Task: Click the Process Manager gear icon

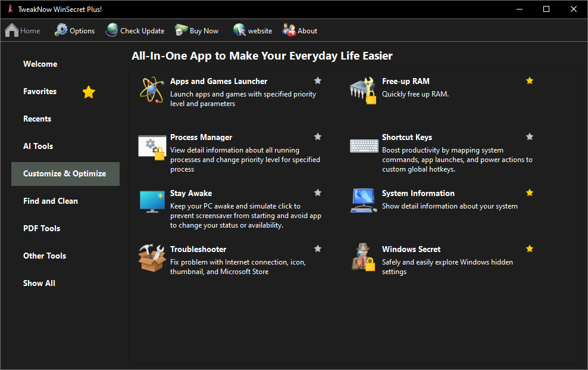Action: 151,147
